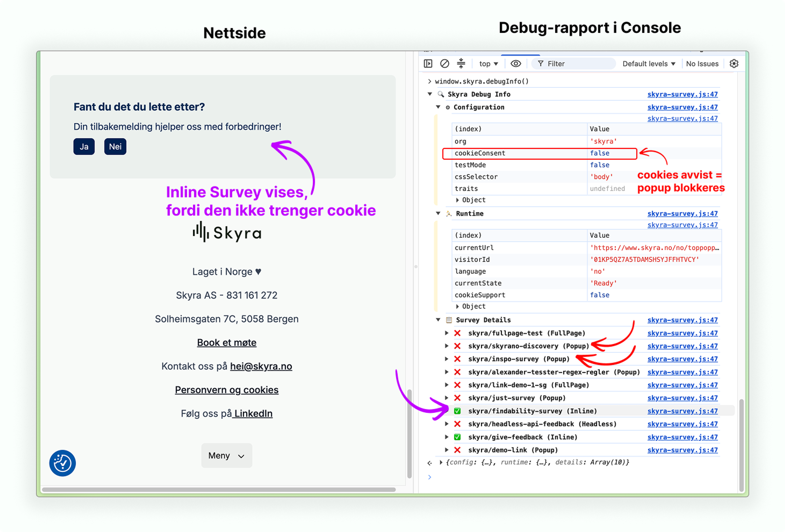Image resolution: width=785 pixels, height=532 pixels.
Task: Collapse the Survey Details group
Action: (438, 320)
